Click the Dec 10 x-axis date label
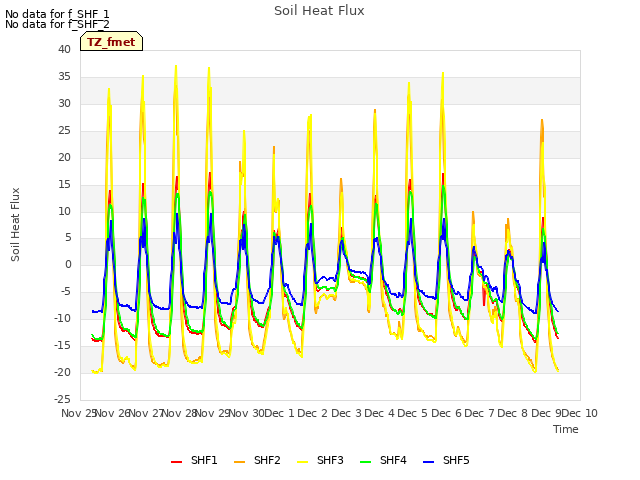640x480 pixels. click(x=580, y=413)
